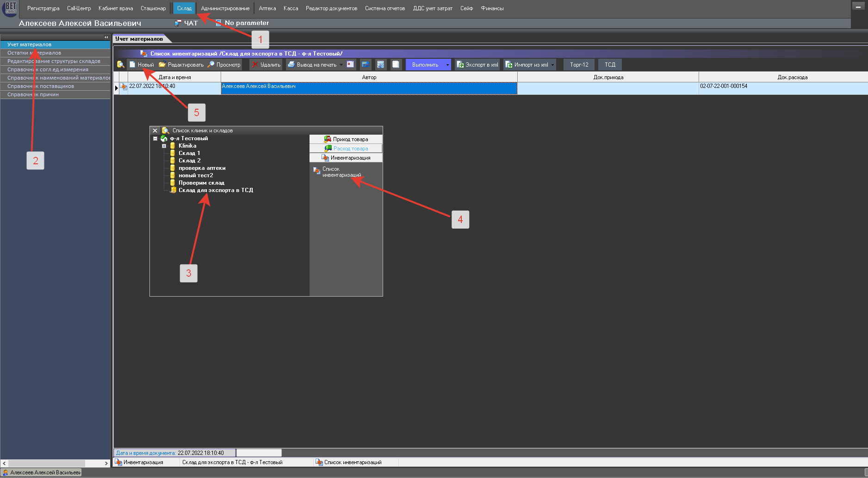This screenshot has height=478, width=868.
Task: Select Остатки материалов in left sidebar
Action: pyautogui.click(x=34, y=53)
